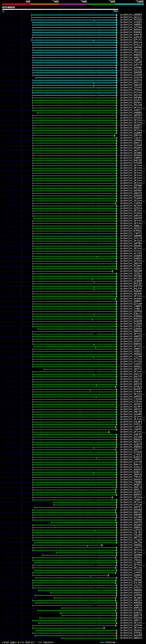Select the UniRef100_Q5FWB6 label
The width and height of the screenshot is (146, 644).
131,186
